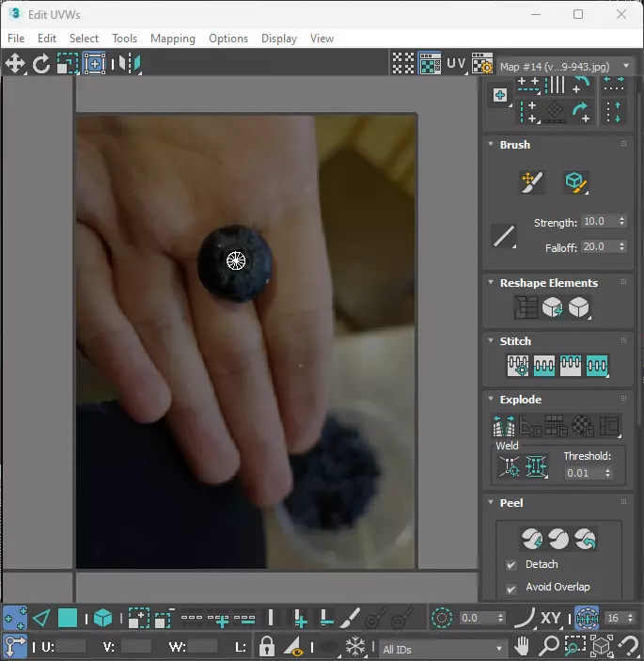Viewport: 644px width, 661px height.
Task: Open the View menu
Action: coord(322,39)
